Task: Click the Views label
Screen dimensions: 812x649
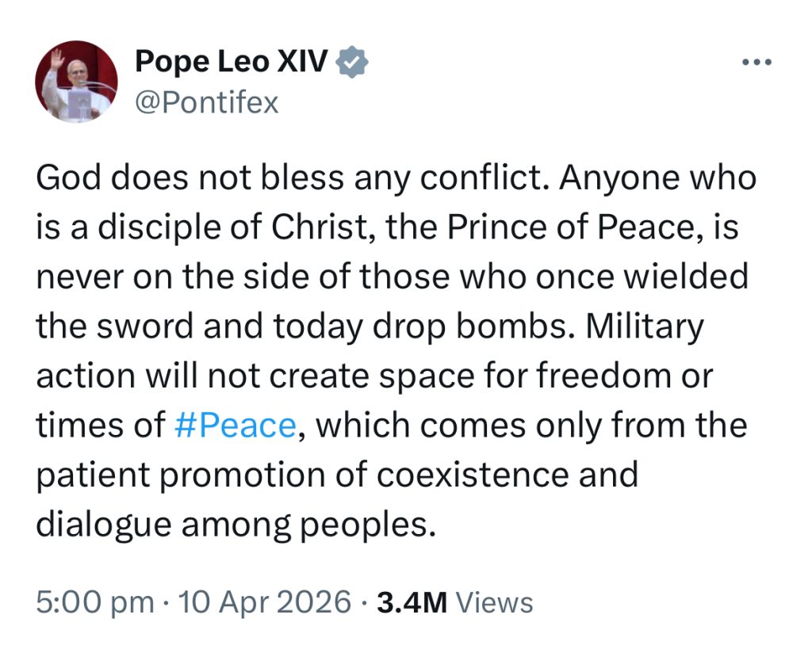Action: pyautogui.click(x=496, y=602)
